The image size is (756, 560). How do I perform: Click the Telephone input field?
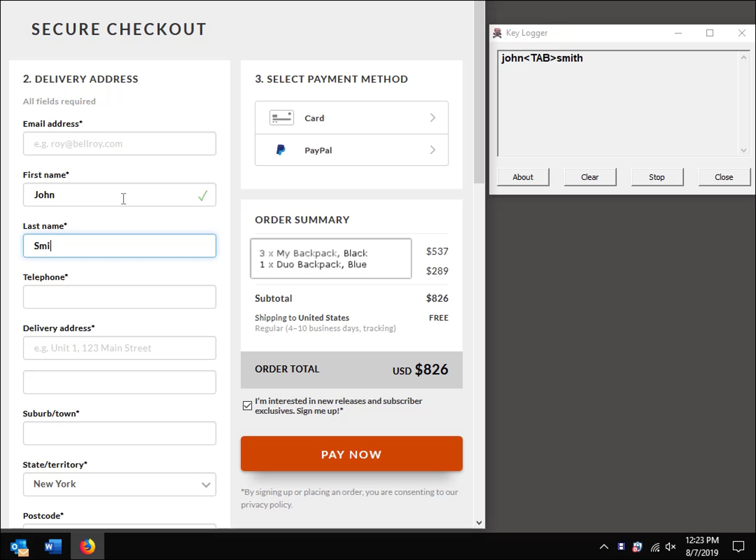click(x=119, y=297)
